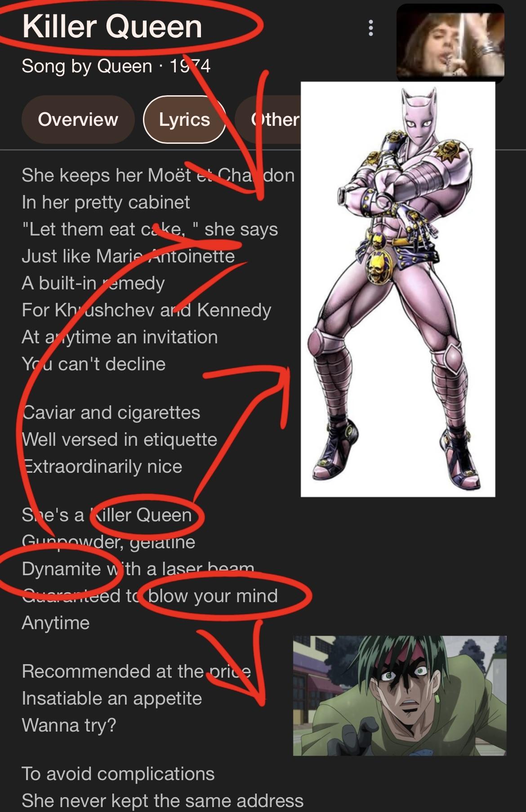Open the Freddie Mercury video thumbnail
Viewport: 526px width, 812px height.
tap(450, 43)
